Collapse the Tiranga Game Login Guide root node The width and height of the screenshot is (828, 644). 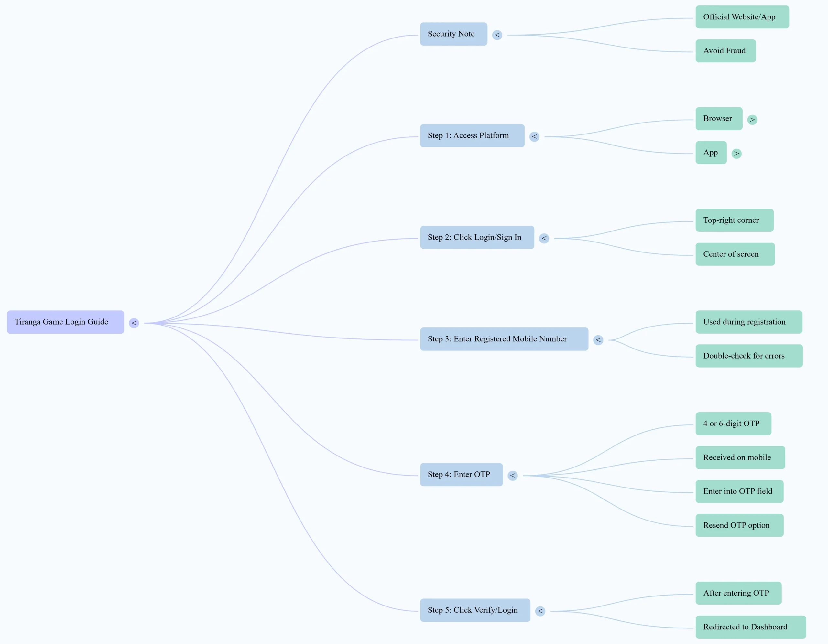click(x=134, y=323)
